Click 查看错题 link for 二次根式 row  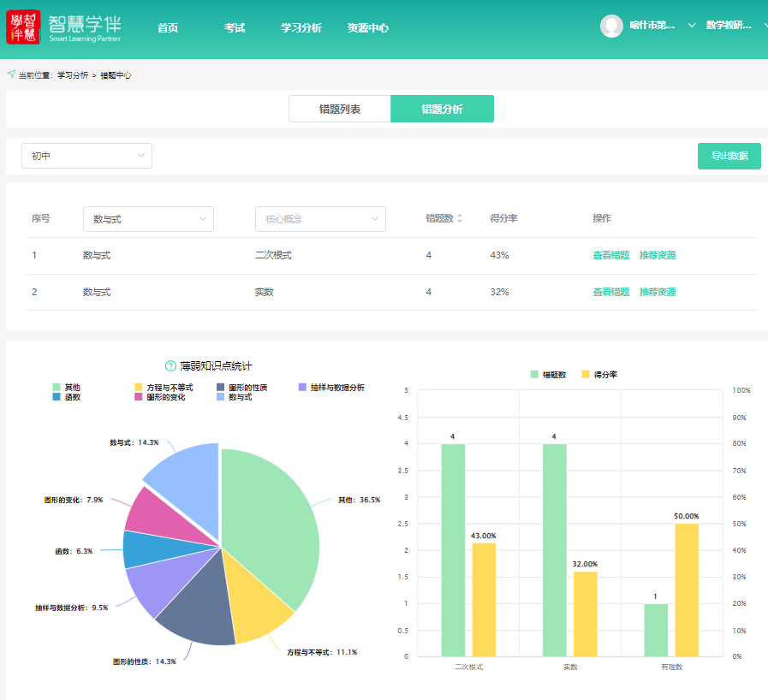610,255
